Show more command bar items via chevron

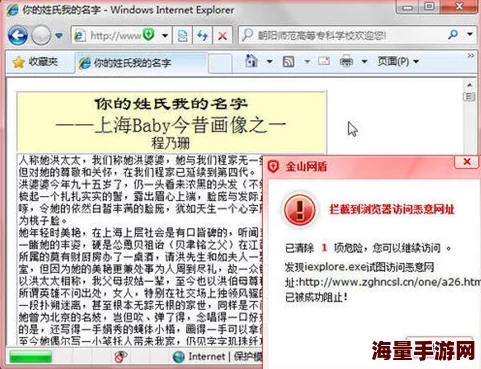coord(471,56)
